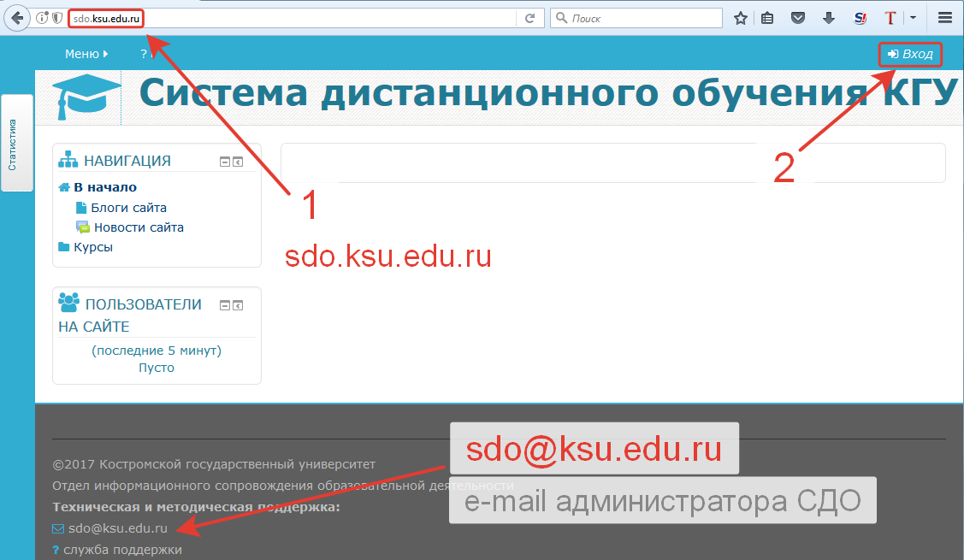Click the (последние 5 минут) text
964x560 pixels.
157,351
